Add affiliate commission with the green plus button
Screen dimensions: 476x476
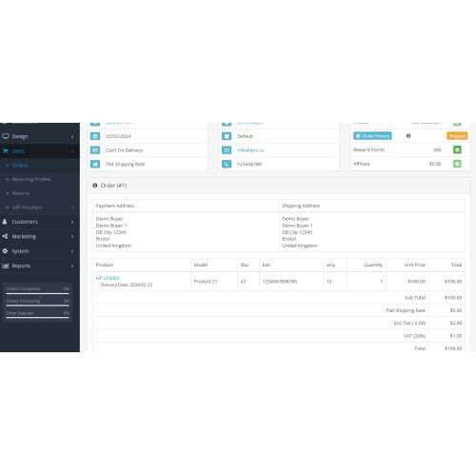point(457,164)
